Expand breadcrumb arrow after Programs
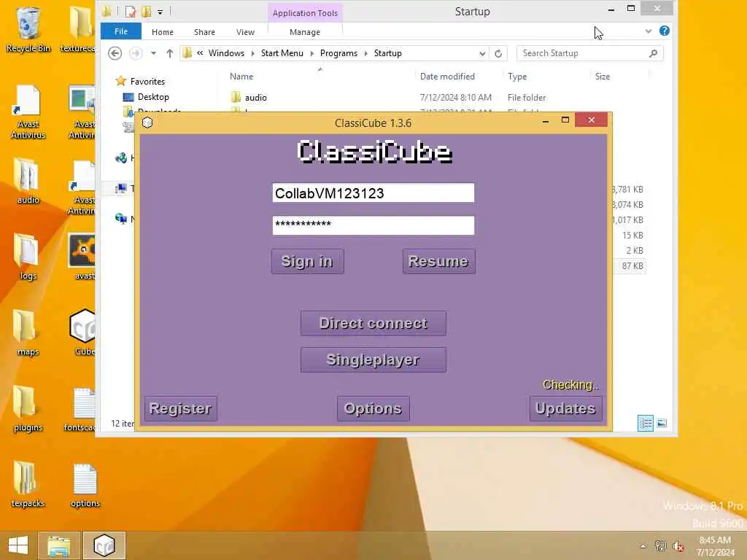The width and height of the screenshot is (747, 560). 366,53
